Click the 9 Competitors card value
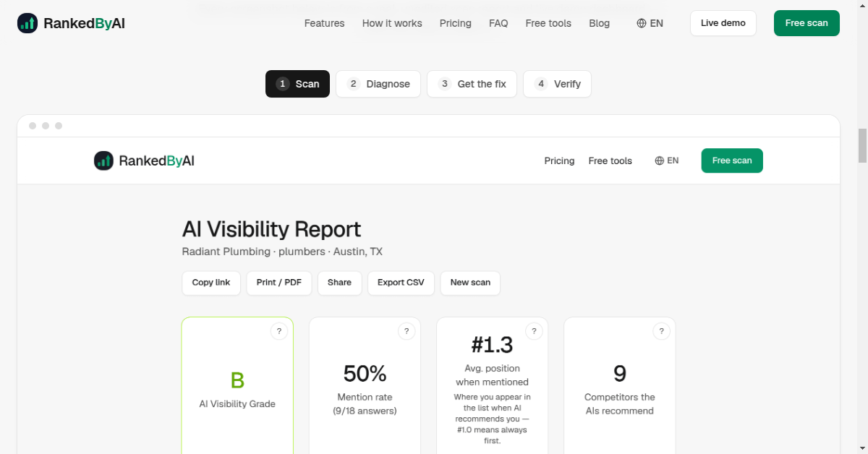This screenshot has width=868, height=454. (619, 374)
